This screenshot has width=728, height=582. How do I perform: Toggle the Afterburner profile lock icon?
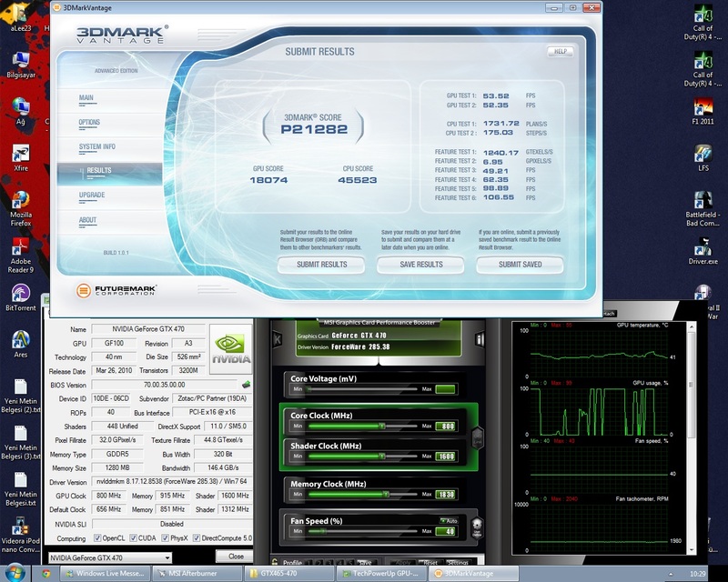coord(275,562)
